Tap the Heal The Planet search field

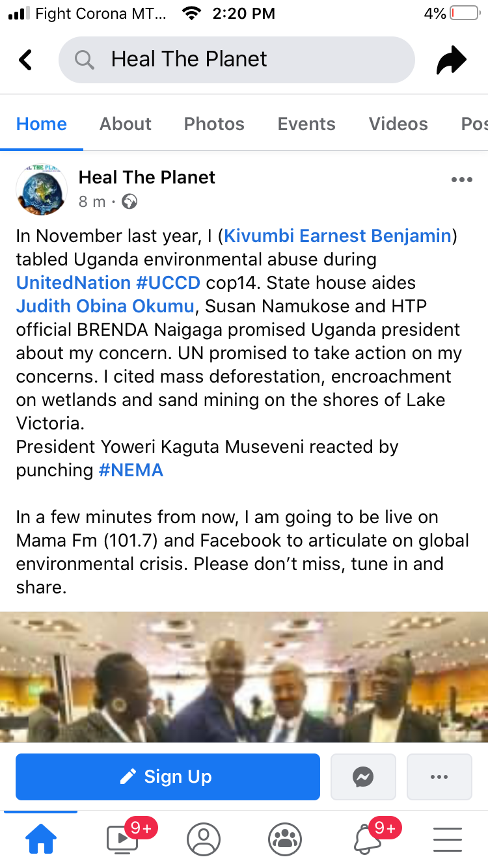tap(236, 60)
